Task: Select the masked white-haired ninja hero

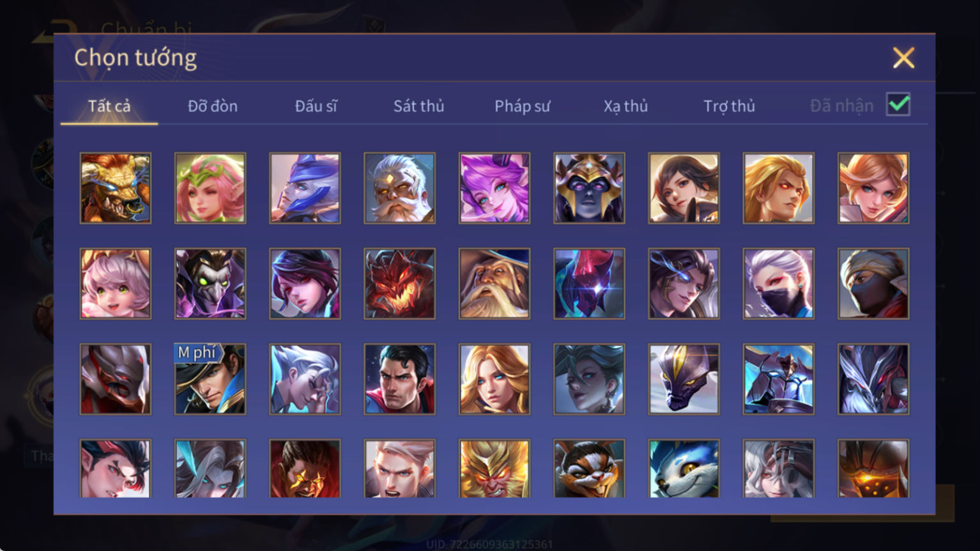Action: click(x=778, y=284)
